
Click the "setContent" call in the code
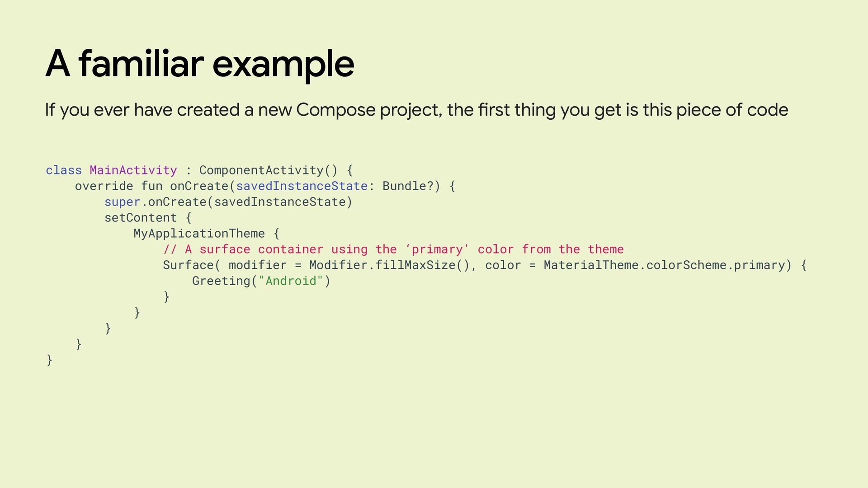pos(141,218)
